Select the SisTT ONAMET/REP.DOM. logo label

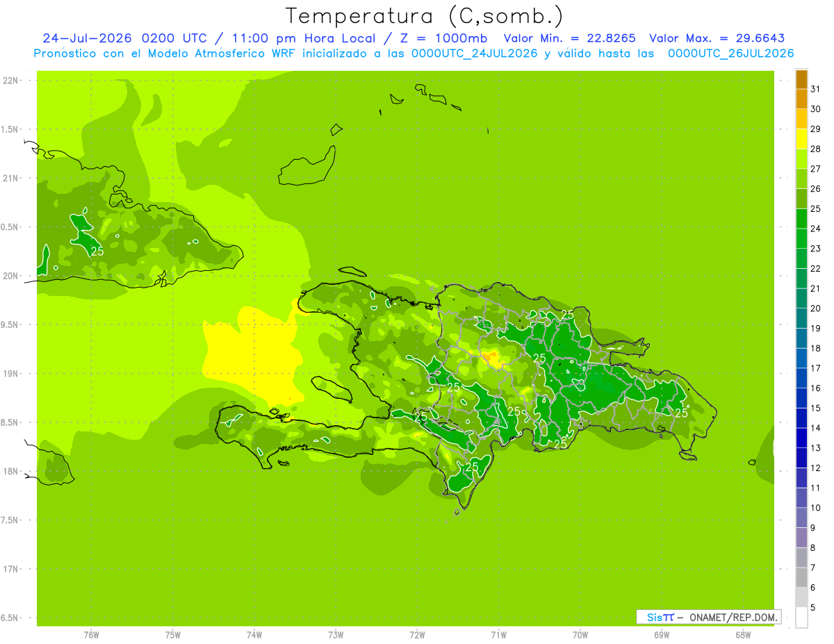pyautogui.click(x=708, y=617)
